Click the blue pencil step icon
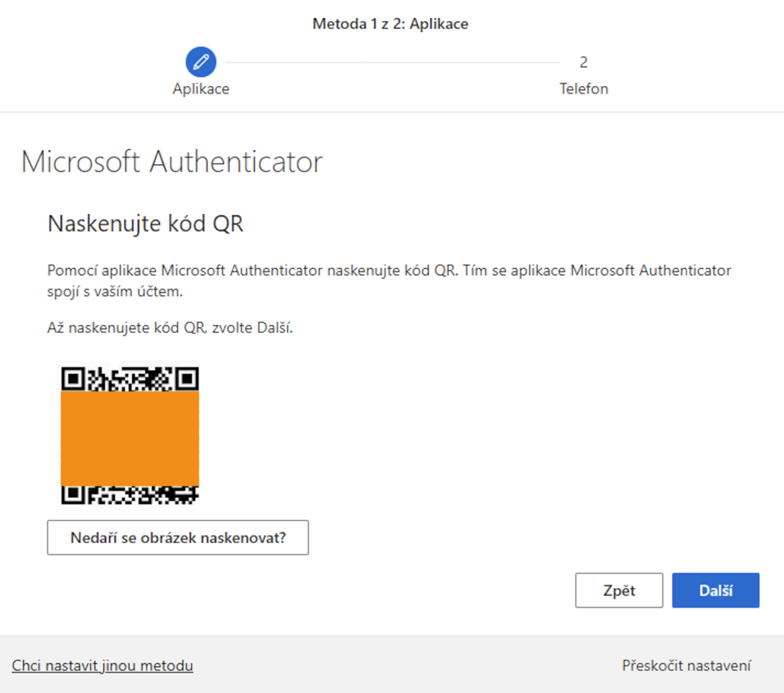 [x=201, y=62]
